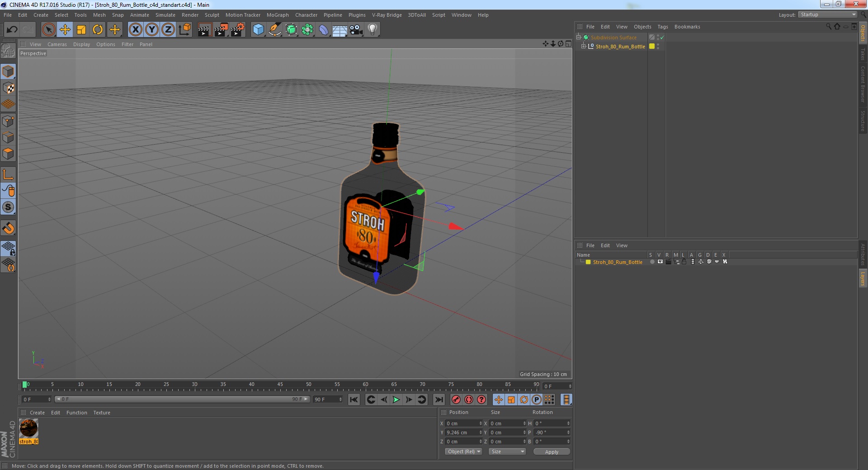The height and width of the screenshot is (470, 868).
Task: Expand Stroh_80_Rum_Bottle object in tree
Action: point(583,46)
